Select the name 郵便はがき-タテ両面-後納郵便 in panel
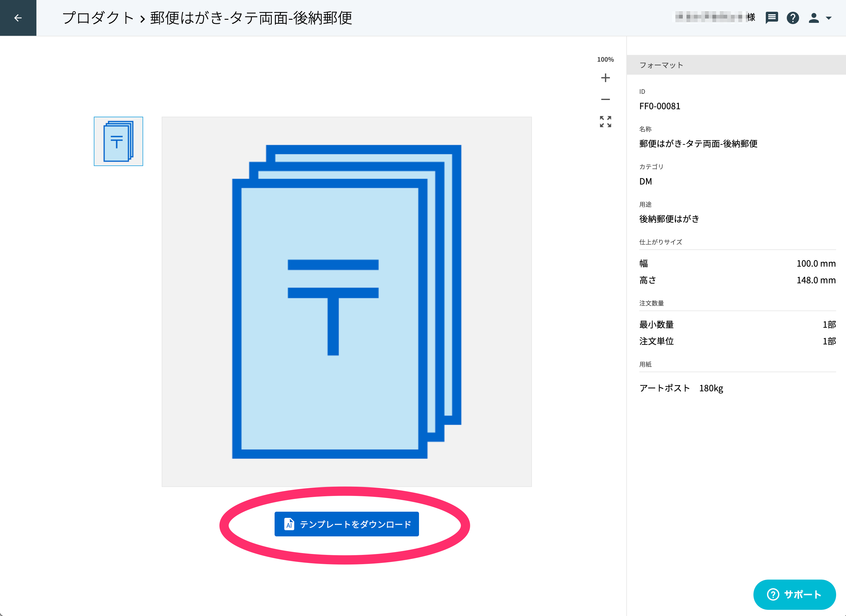 pos(698,144)
